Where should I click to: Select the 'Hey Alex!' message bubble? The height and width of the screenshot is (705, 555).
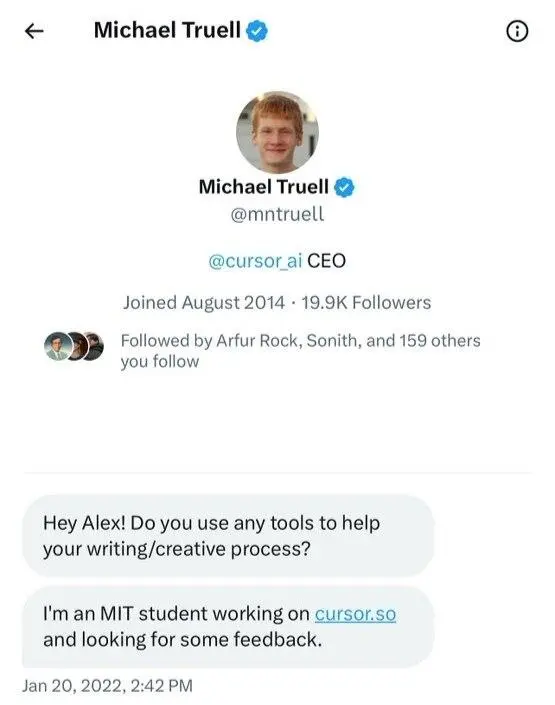pyautogui.click(x=228, y=536)
